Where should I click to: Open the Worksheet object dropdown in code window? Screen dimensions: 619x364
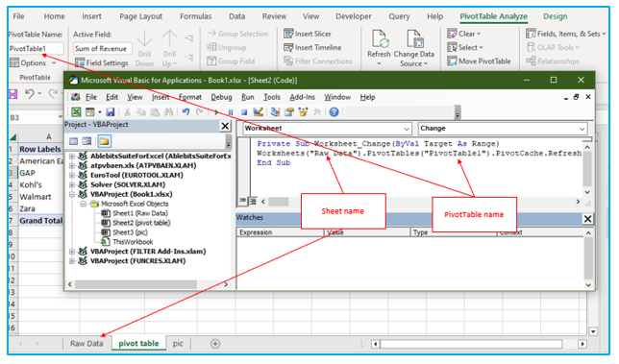407,129
